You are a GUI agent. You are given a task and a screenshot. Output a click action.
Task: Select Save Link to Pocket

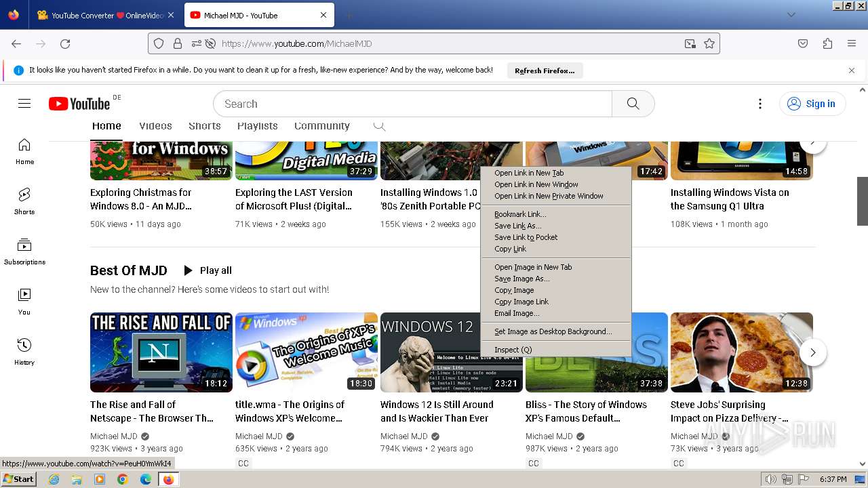pos(556,237)
